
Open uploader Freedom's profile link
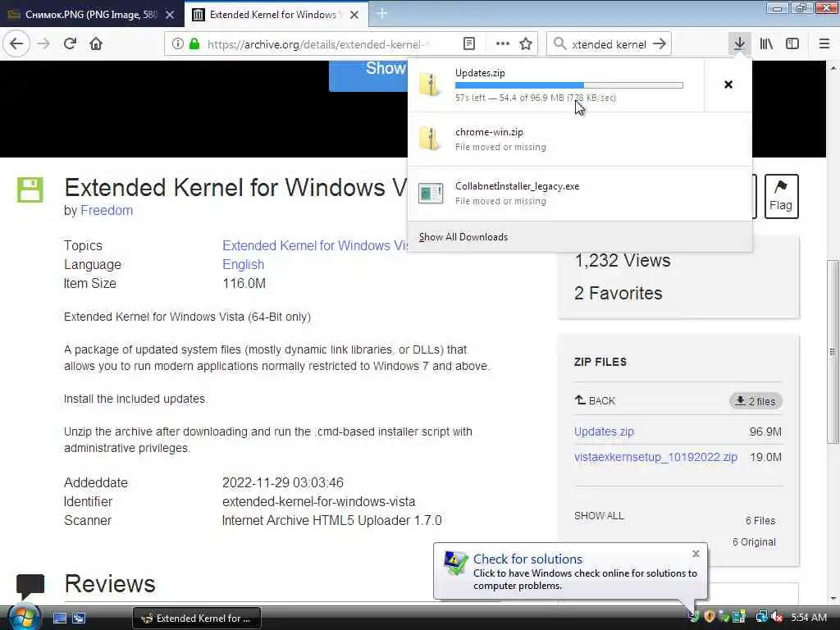107,211
